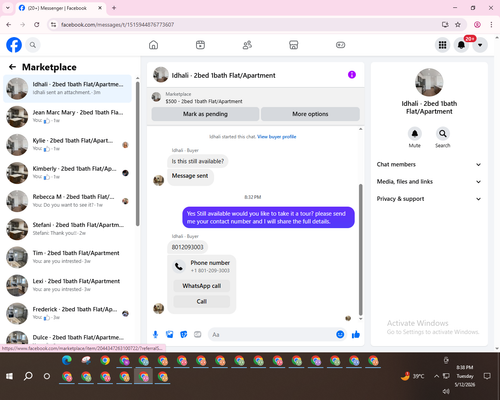Open the Kylie conversation
500x400 pixels.
[67, 145]
